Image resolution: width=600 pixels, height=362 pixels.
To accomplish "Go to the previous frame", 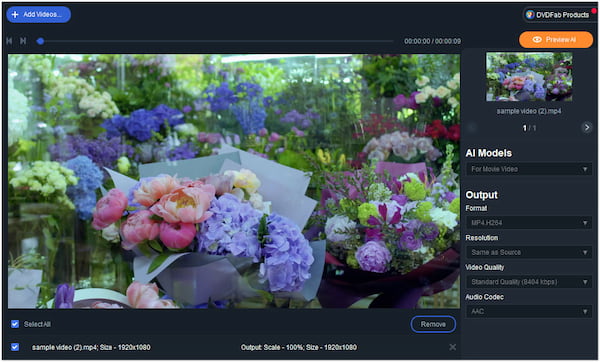I will pos(10,41).
